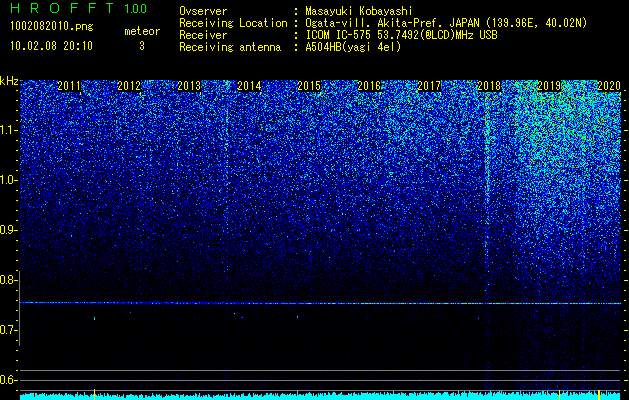Click the 1.1 kHz axis label
The height and width of the screenshot is (400, 629).
tap(9, 130)
